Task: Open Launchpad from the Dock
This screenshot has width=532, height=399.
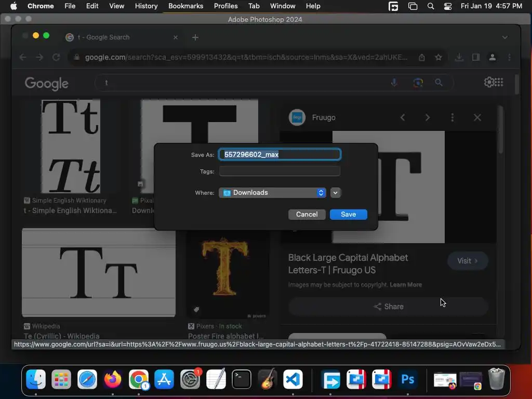Action: pos(61,379)
